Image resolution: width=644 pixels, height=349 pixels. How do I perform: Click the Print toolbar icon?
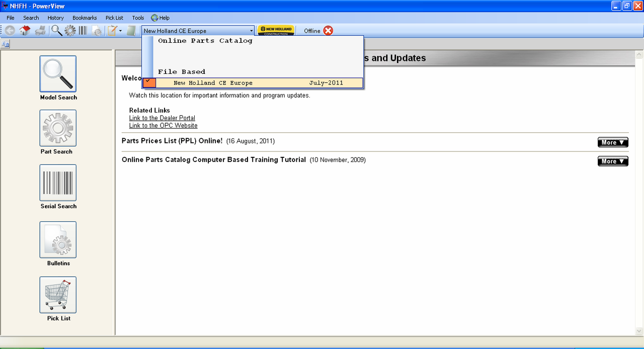[x=40, y=31]
